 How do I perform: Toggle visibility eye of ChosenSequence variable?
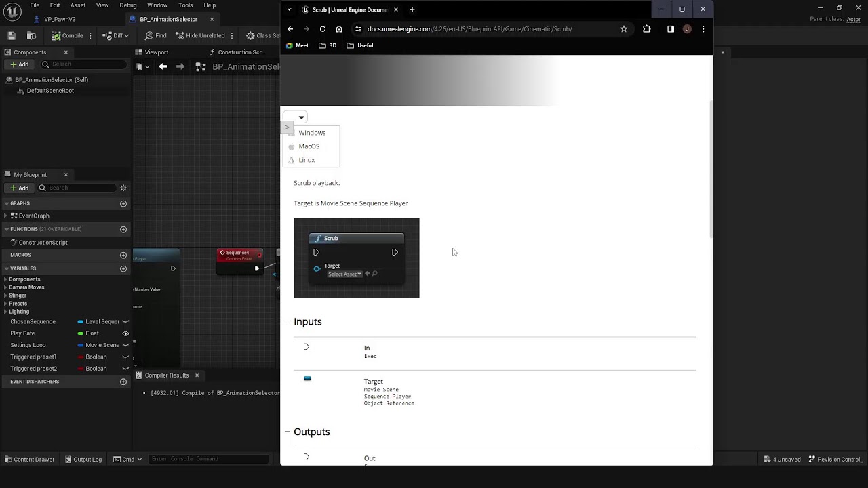125,322
